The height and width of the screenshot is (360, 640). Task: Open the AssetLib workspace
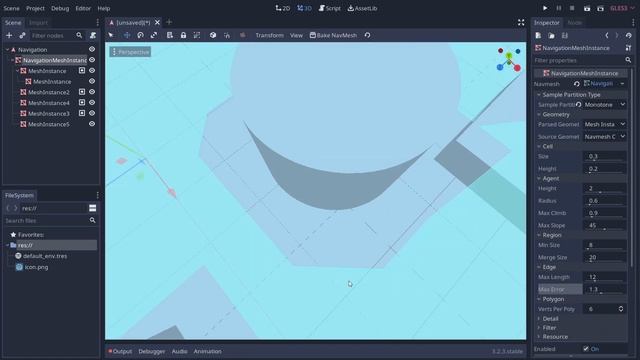pos(362,8)
